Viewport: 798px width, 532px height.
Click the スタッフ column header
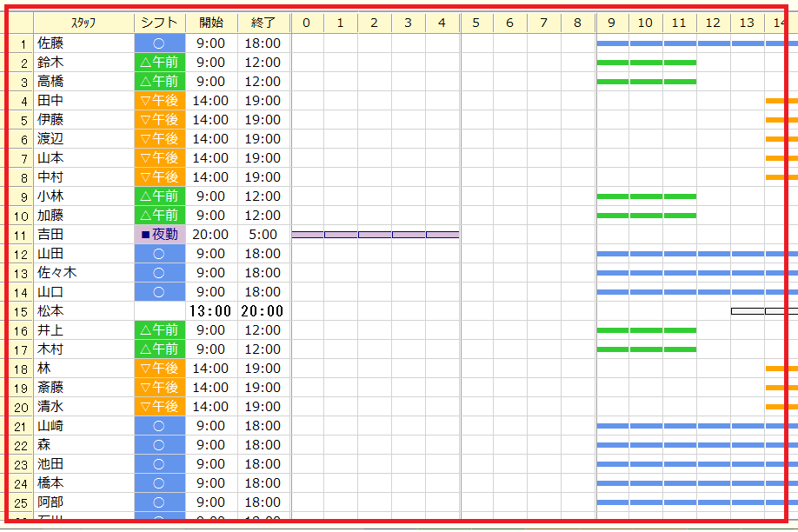tap(83, 23)
